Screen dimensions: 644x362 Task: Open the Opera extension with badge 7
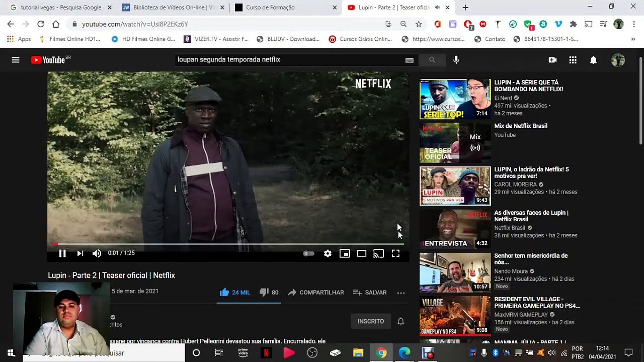(x=468, y=24)
